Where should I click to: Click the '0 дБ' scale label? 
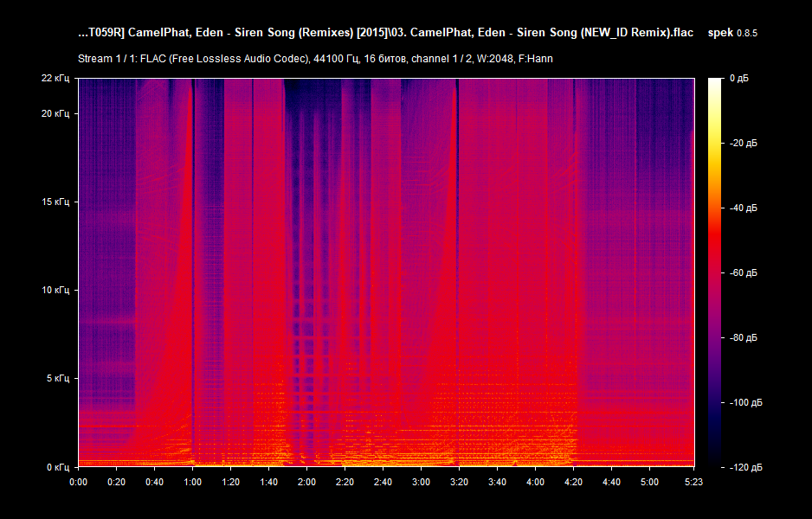click(x=739, y=78)
